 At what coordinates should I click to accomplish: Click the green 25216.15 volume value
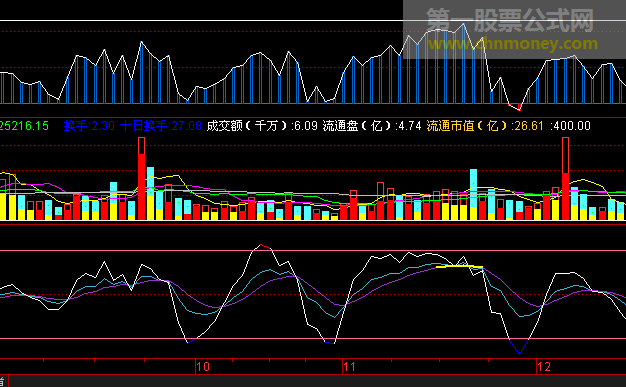pyautogui.click(x=24, y=126)
